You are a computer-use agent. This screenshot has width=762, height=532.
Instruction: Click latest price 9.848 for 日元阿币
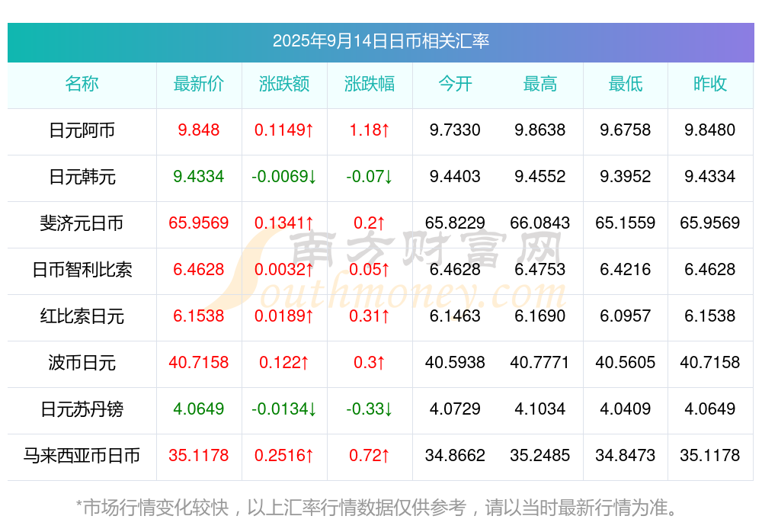point(199,130)
